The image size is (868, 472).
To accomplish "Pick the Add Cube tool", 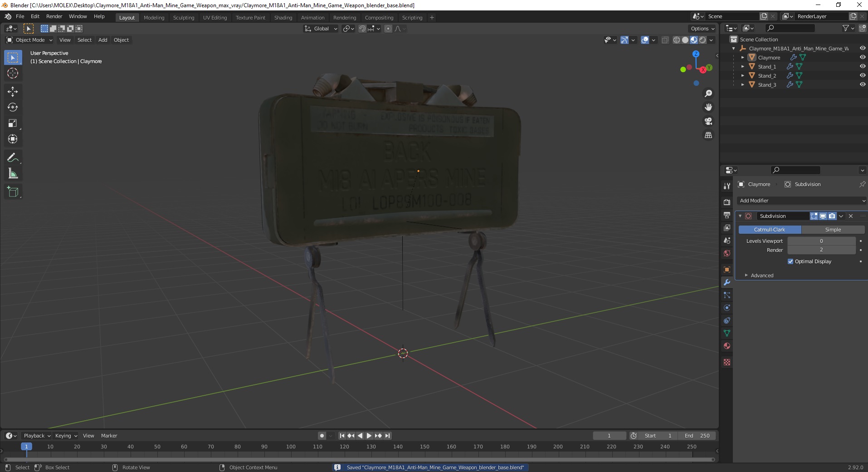I will point(13,192).
